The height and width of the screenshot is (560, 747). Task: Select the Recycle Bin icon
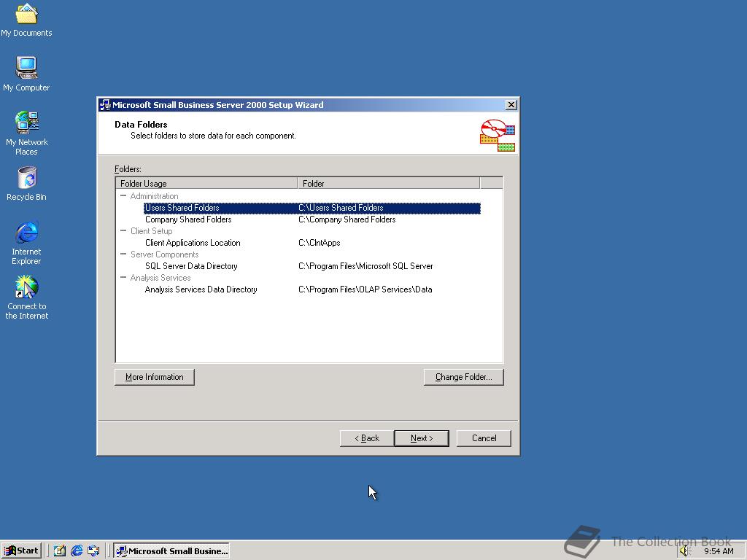click(26, 184)
